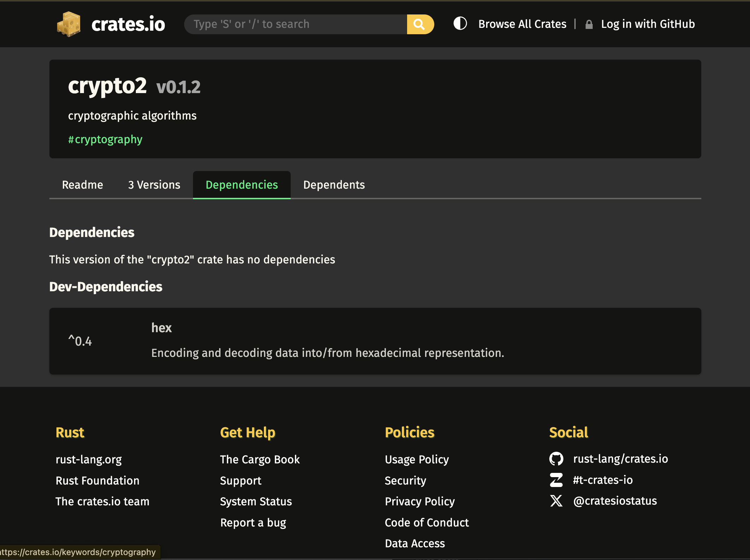This screenshot has width=750, height=560.
Task: Toggle the color theme half-circle icon
Action: (x=460, y=24)
